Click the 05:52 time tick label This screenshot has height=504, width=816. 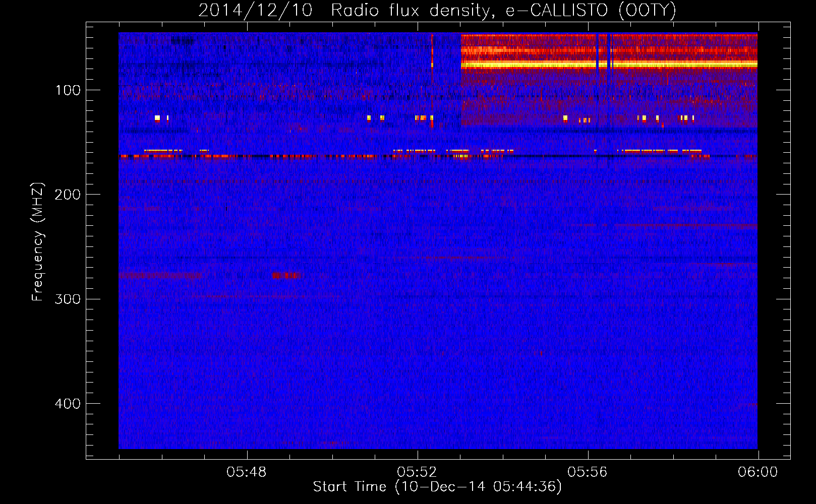(417, 472)
